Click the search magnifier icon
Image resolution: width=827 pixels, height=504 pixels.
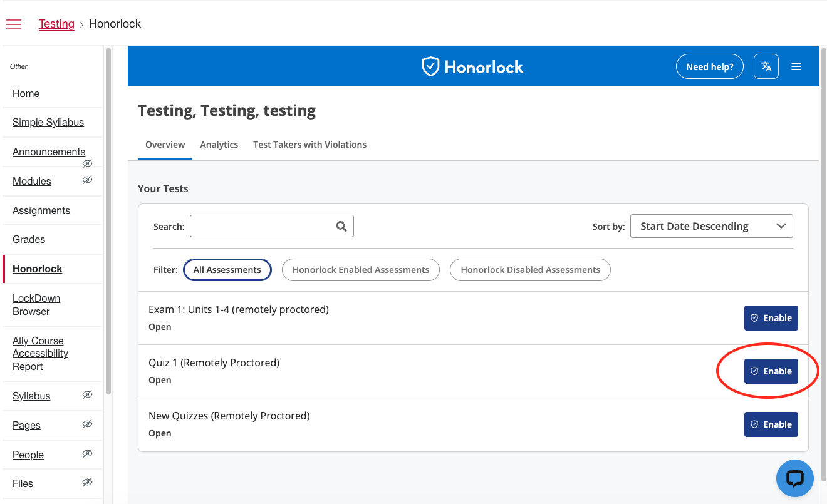click(341, 226)
